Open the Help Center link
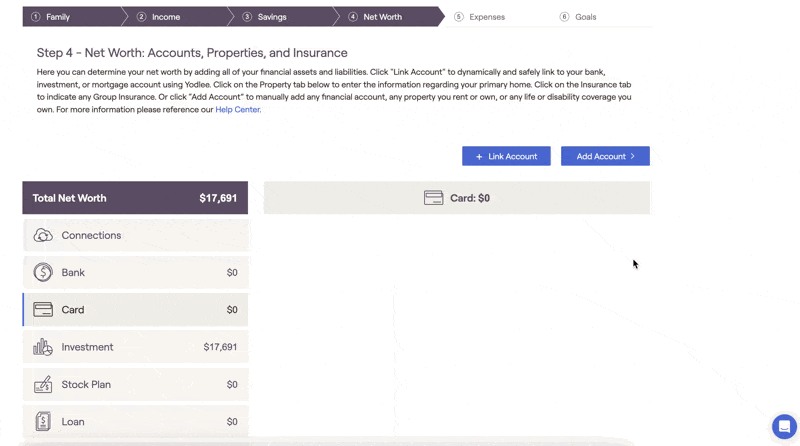Screen dimensions: 800x446 click(237, 109)
